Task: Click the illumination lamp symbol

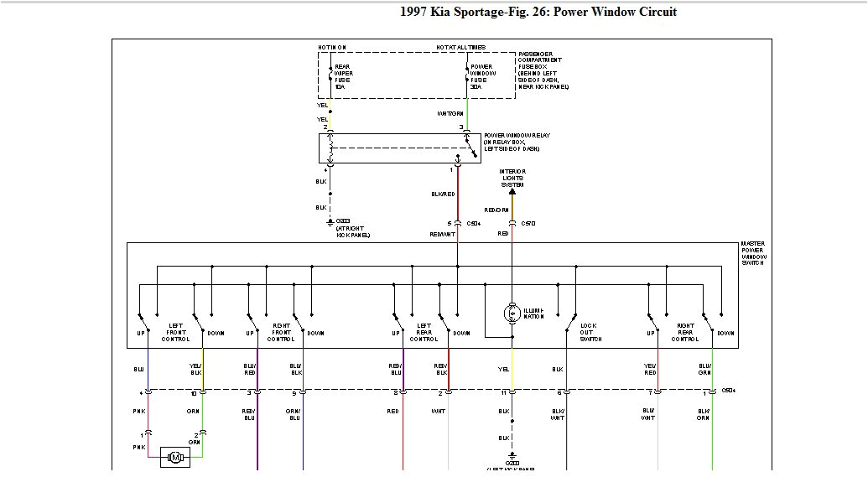Action: coord(511,314)
